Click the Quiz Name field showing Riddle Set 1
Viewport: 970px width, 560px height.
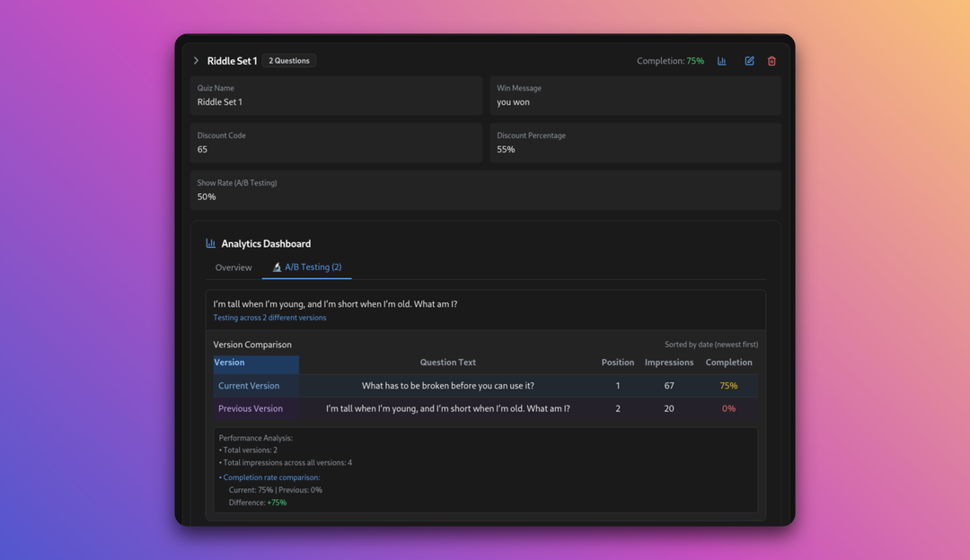(336, 95)
